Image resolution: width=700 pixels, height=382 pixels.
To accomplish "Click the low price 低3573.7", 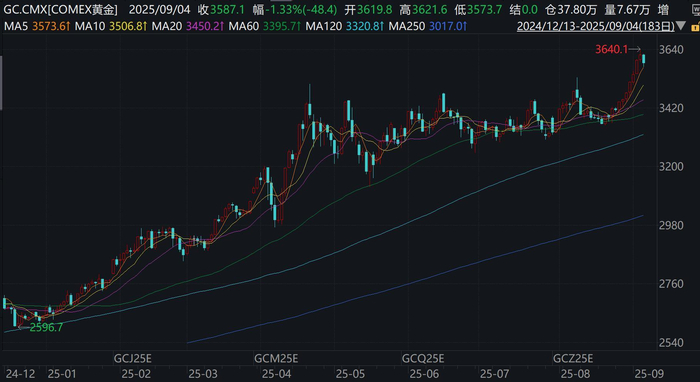I will coord(478,9).
